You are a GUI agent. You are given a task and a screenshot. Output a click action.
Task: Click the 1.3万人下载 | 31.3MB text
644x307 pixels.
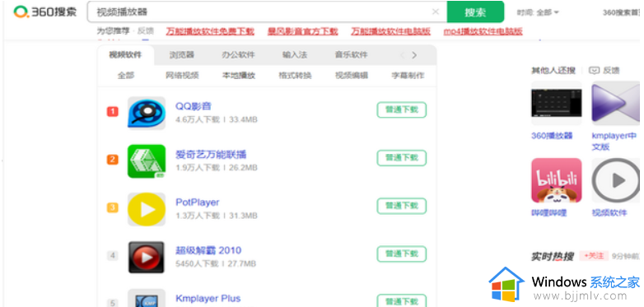[x=217, y=216]
